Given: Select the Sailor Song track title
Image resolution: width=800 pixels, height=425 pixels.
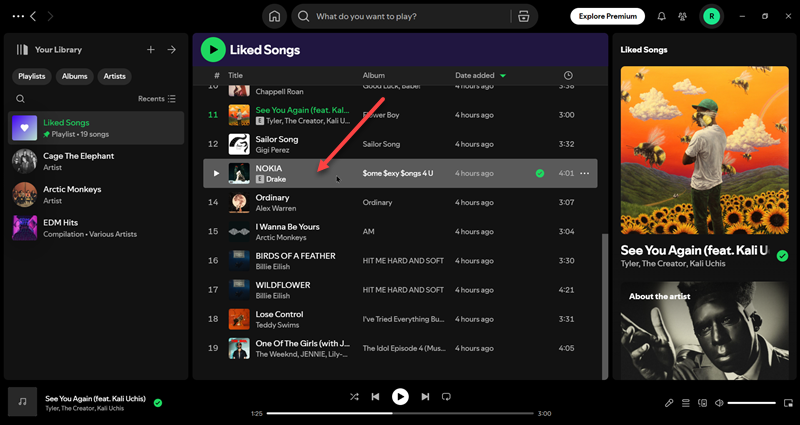Looking at the screenshot, I should tap(277, 139).
